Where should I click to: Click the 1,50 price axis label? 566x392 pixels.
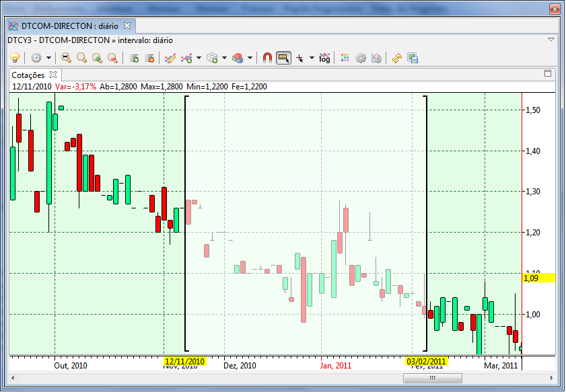click(533, 110)
